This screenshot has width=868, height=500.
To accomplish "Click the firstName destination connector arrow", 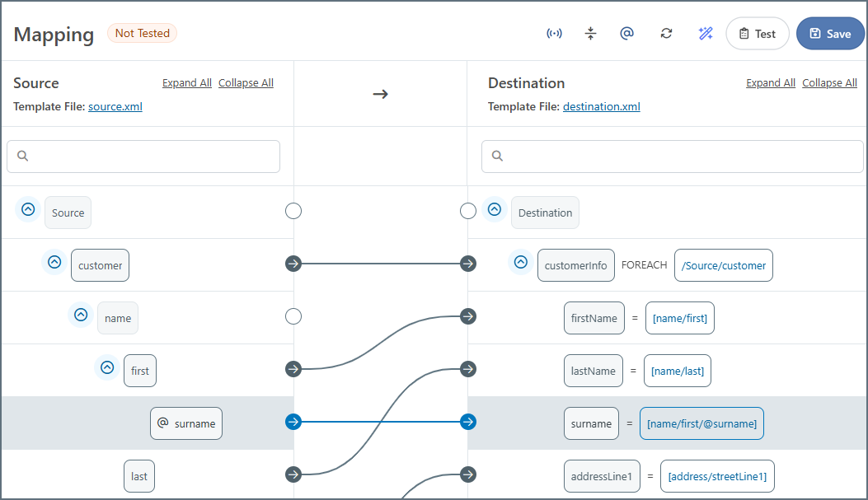I will (x=468, y=316).
